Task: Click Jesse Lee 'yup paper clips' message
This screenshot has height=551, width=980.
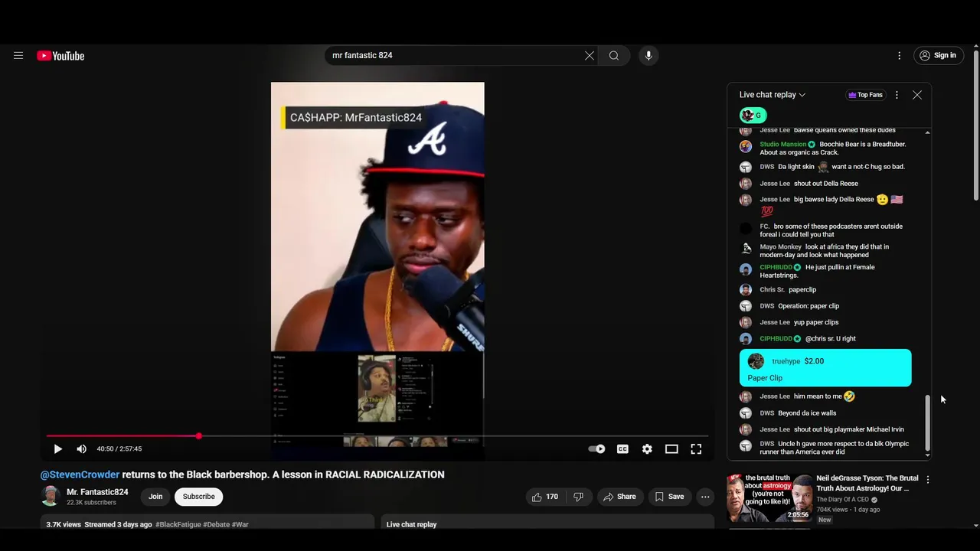Action: (816, 322)
